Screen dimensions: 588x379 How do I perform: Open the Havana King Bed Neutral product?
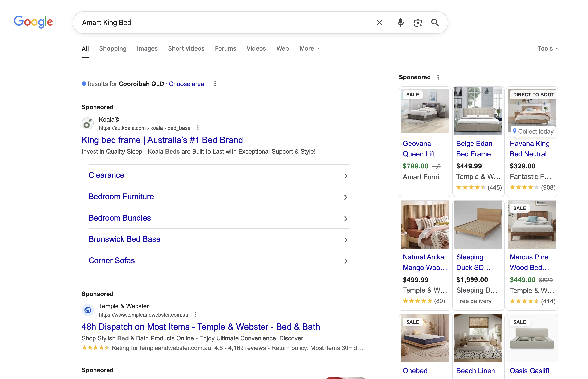(529, 149)
